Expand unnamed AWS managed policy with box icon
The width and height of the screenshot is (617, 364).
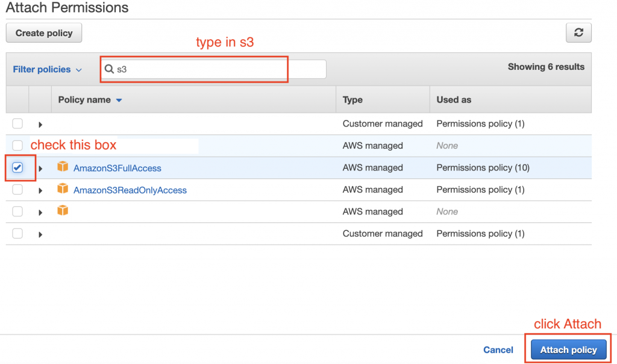click(40, 213)
